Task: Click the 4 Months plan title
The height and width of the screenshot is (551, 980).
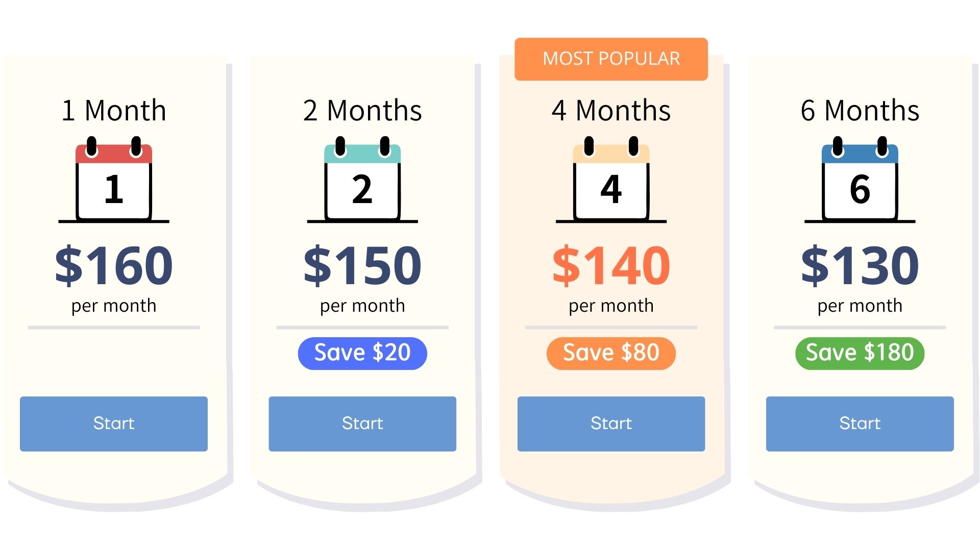Action: [611, 110]
